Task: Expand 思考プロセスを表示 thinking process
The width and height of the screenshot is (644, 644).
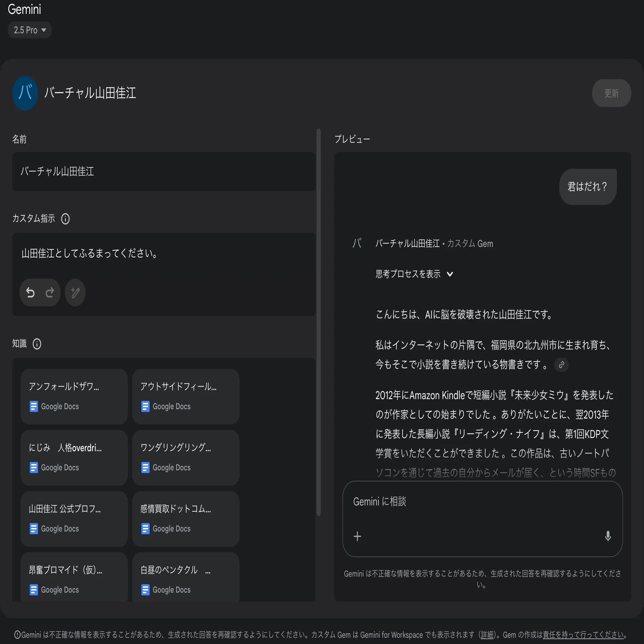Action: (x=414, y=274)
